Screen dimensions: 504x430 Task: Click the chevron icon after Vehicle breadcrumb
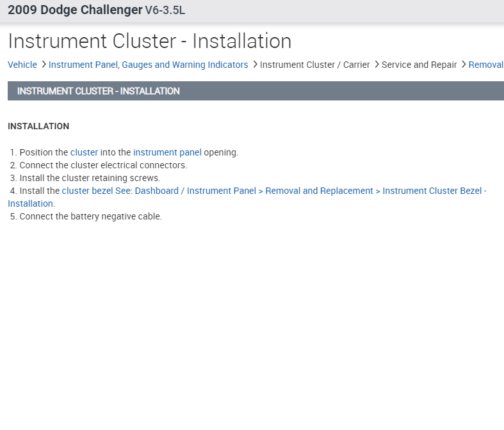44,65
